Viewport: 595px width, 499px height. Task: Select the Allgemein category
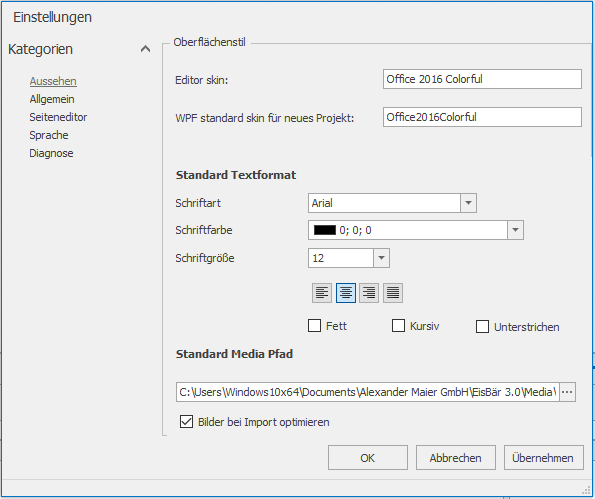click(x=52, y=99)
